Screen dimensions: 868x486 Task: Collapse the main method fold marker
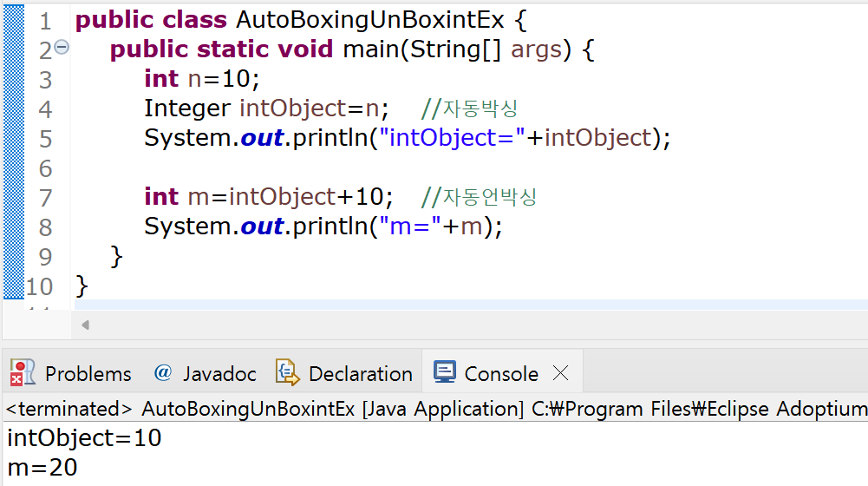pyautogui.click(x=62, y=47)
